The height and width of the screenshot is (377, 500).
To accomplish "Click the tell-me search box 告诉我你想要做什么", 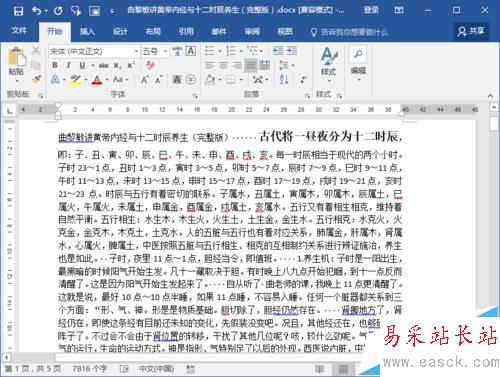I will pyautogui.click(x=349, y=32).
